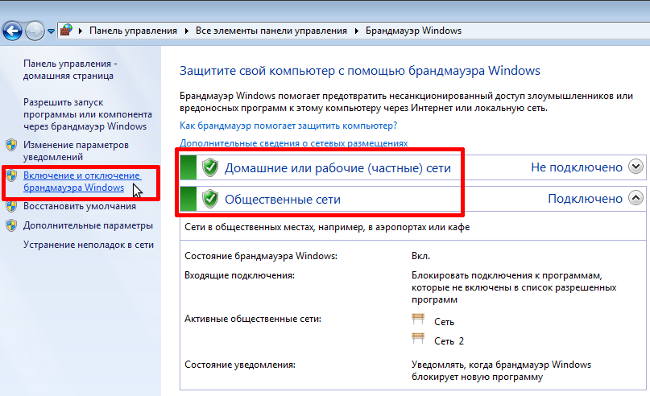Click green shield icon for Общественные сети
The image size is (650, 396).
pos(210,199)
